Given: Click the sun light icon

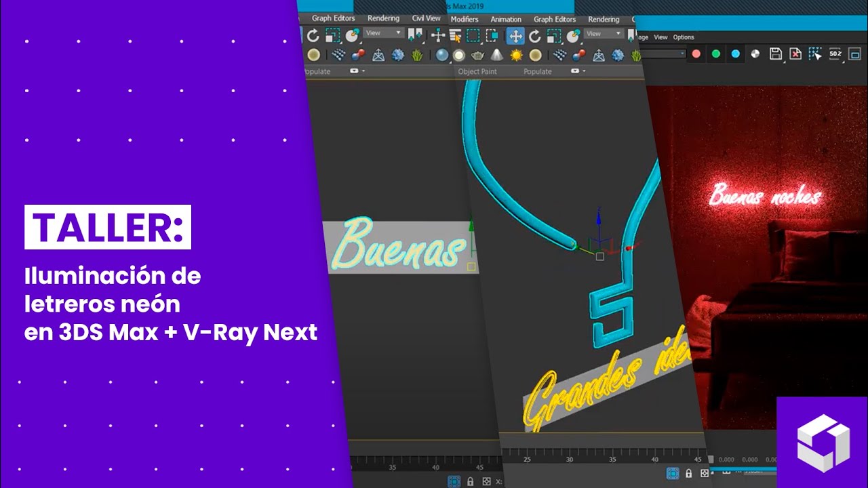Looking at the screenshot, I should pyautogui.click(x=517, y=55).
